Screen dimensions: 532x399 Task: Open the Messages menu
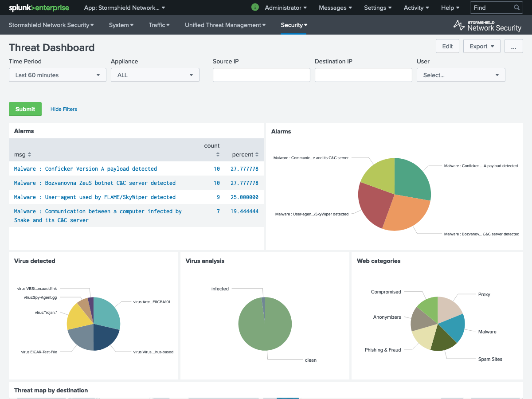[336, 8]
